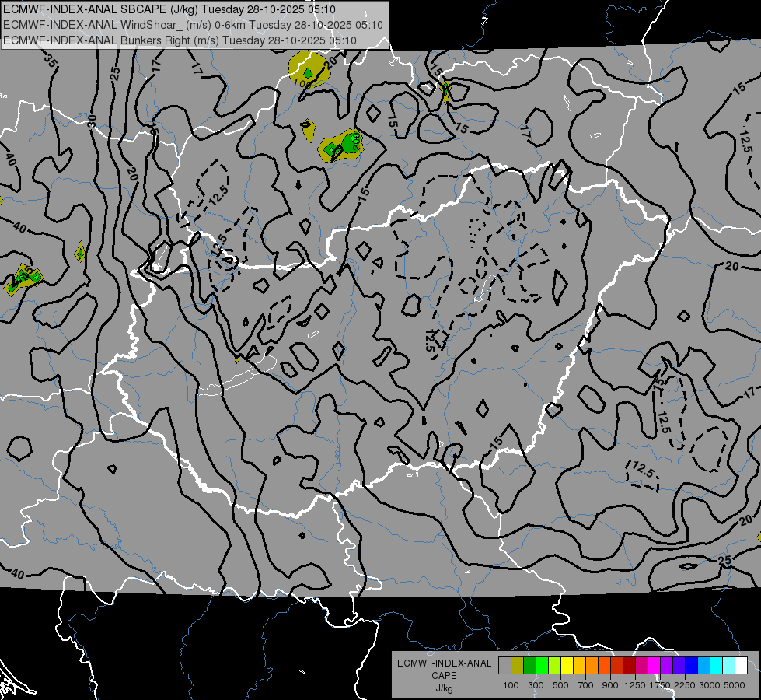Viewport: 761px width, 700px height.
Task: Click the dark red swatch right of 1250
Action: pyautogui.click(x=629, y=666)
